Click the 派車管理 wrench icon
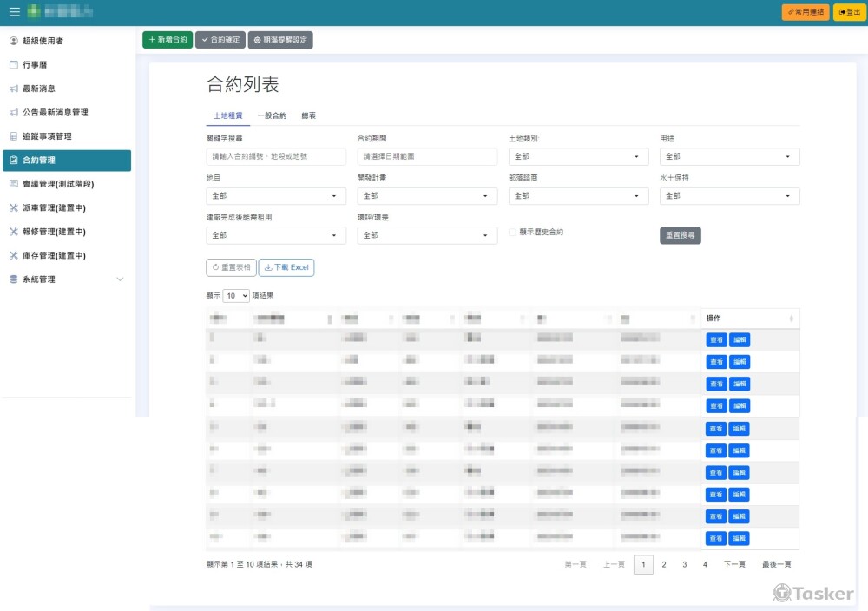 pyautogui.click(x=14, y=208)
